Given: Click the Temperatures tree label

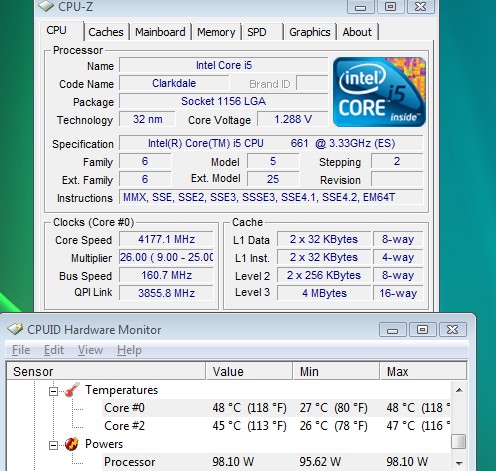Looking at the screenshot, I should tap(121, 390).
